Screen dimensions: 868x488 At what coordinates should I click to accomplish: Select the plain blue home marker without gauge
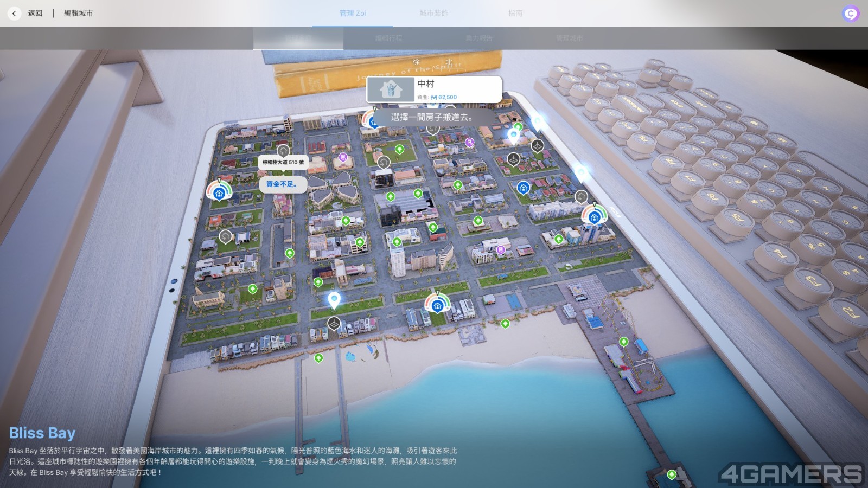pos(523,188)
